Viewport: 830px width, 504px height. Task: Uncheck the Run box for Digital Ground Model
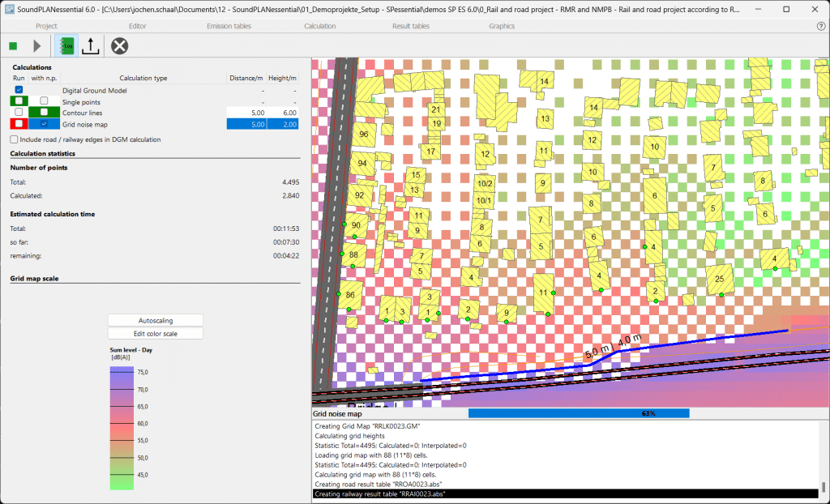tap(18, 90)
